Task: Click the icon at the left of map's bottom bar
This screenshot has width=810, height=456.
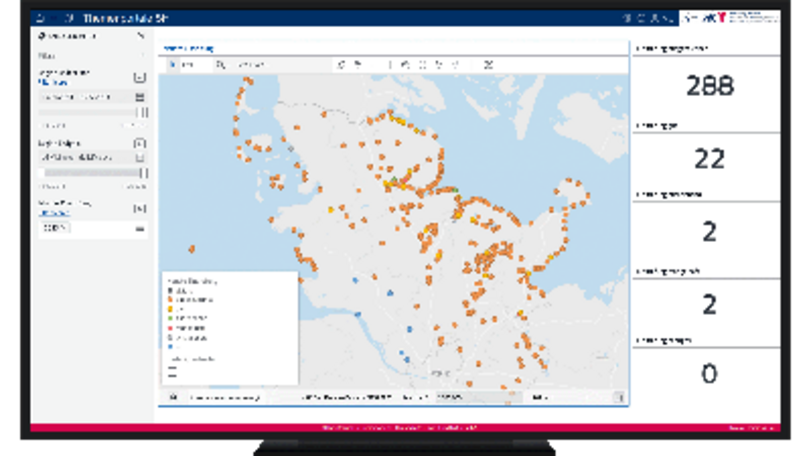Action: coord(172,397)
